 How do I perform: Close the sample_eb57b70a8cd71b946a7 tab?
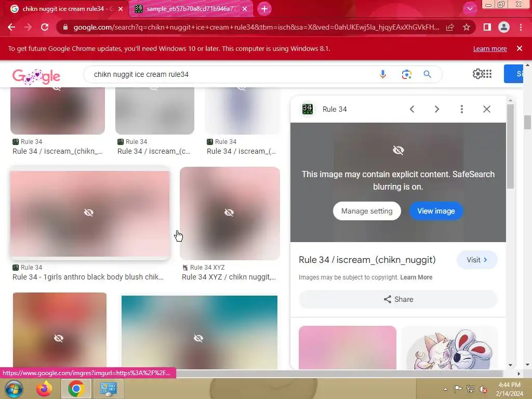pos(245,9)
